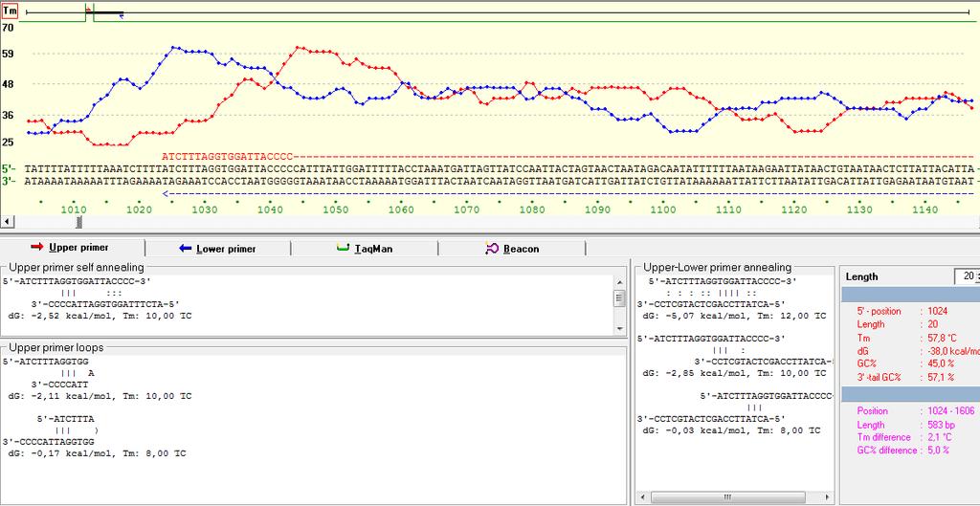Click position label 1080 on the ruler
Screen dimensions: 980x506
click(x=532, y=209)
